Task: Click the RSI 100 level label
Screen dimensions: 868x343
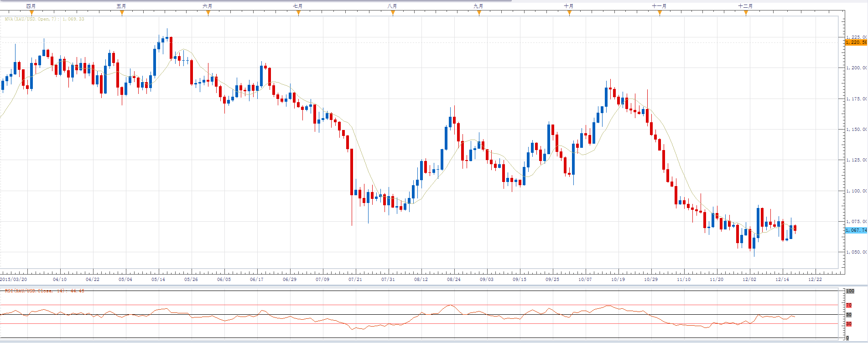Action: 850,291
